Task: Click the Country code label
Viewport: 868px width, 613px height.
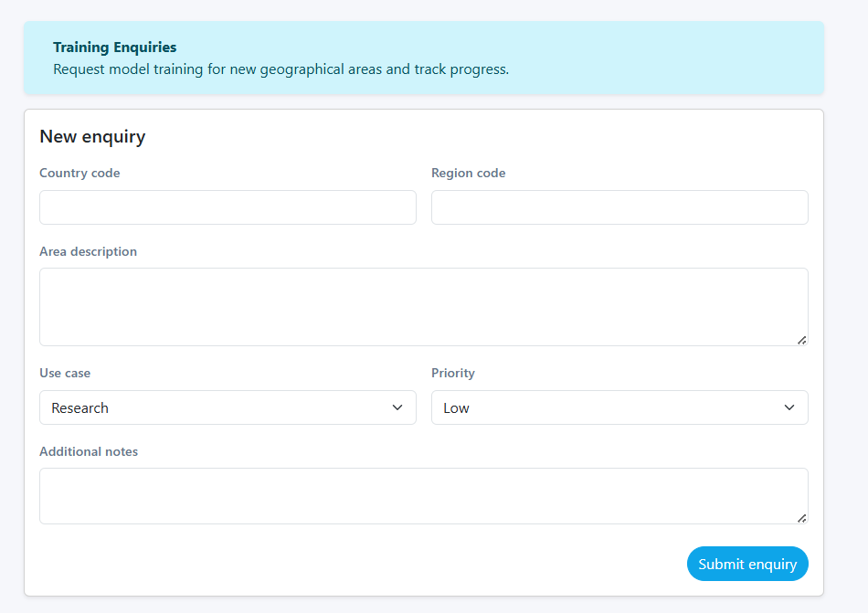Action: click(79, 173)
